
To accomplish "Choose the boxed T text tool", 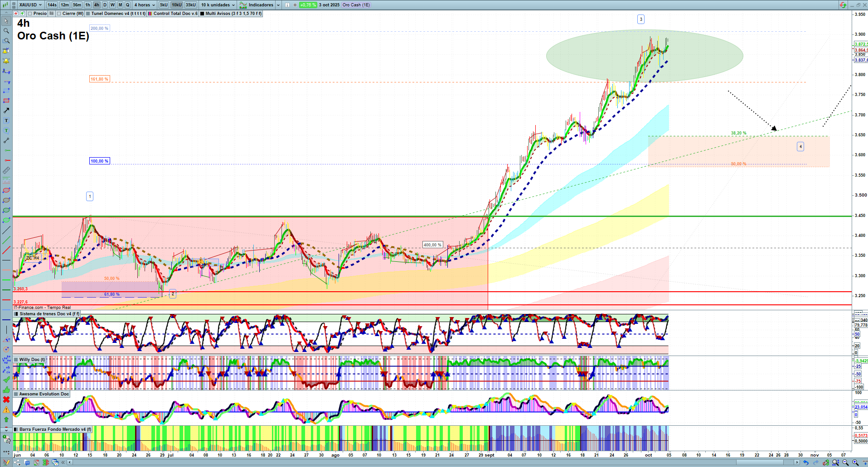I will click(x=6, y=120).
